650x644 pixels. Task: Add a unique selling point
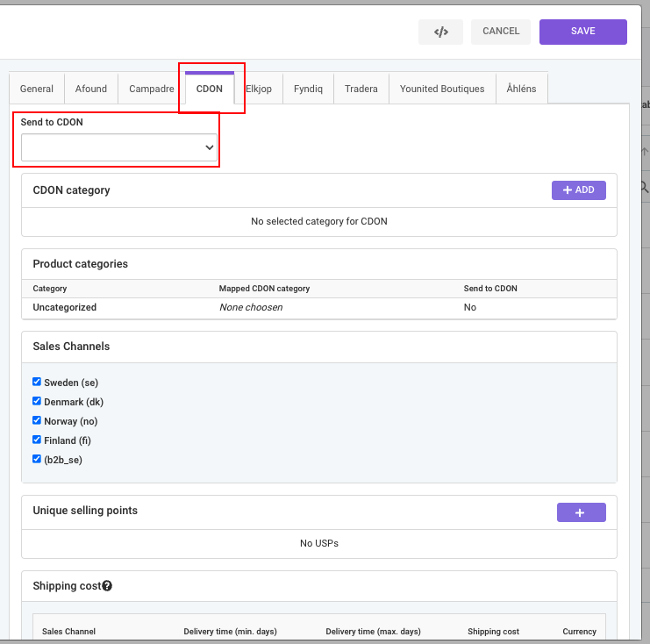click(x=582, y=512)
